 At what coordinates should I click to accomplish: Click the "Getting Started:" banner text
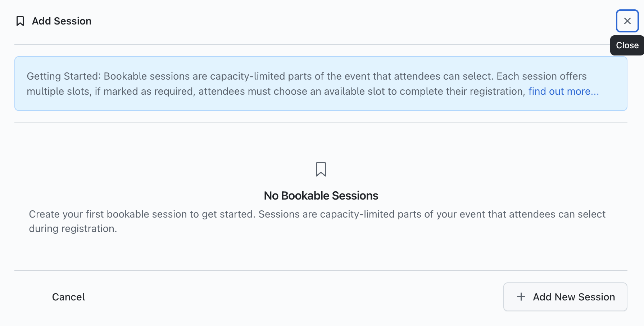pyautogui.click(x=64, y=76)
